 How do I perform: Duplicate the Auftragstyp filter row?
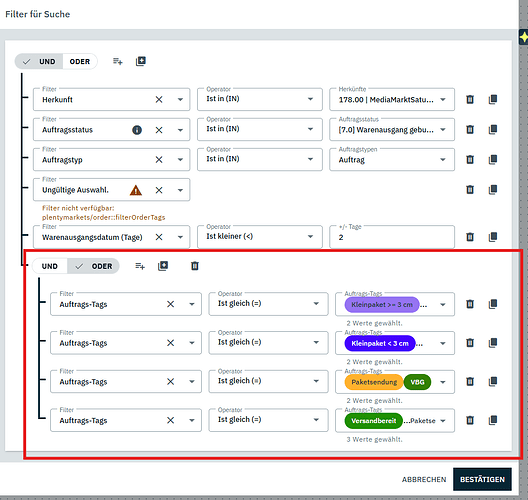[x=493, y=159]
